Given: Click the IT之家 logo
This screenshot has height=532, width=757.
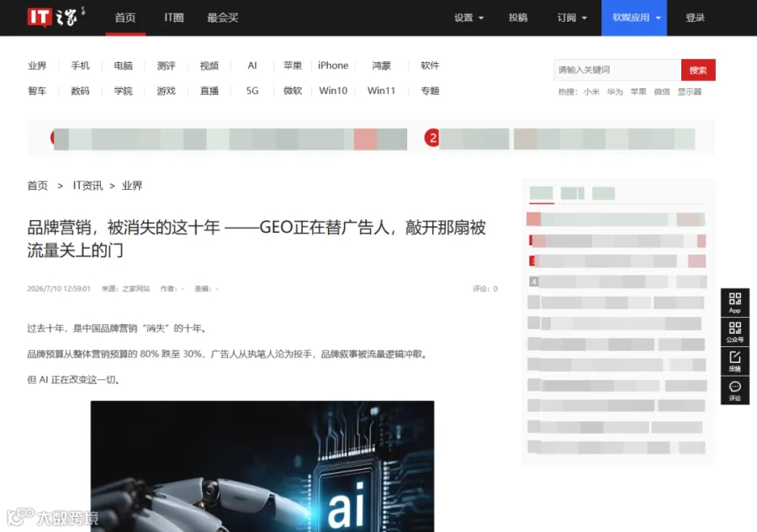Looking at the screenshot, I should point(56,18).
